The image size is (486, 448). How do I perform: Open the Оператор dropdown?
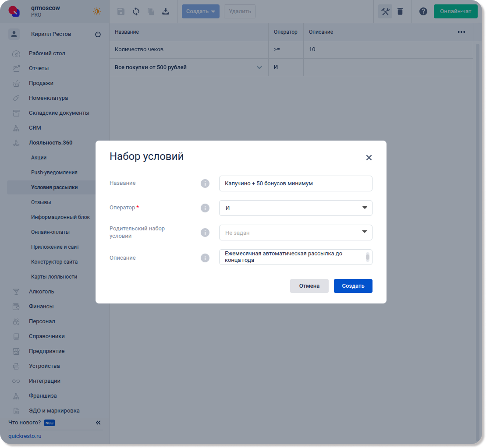295,208
